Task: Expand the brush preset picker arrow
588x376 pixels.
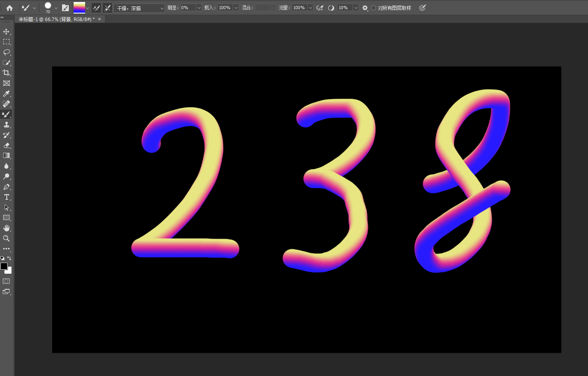Action: [x=56, y=8]
